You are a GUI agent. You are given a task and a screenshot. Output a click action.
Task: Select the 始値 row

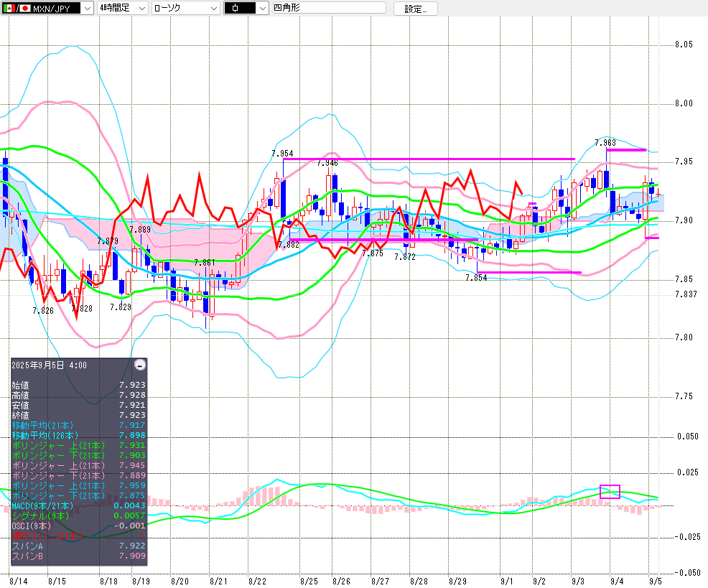[78, 385]
